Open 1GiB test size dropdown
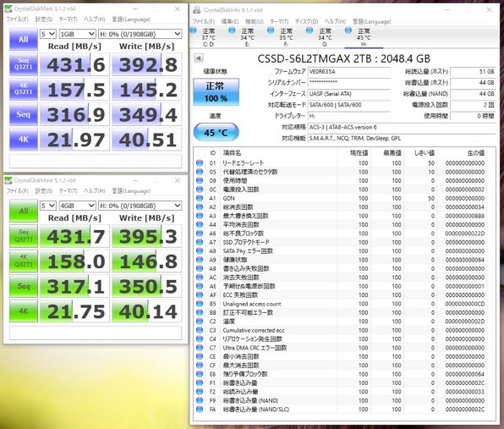Image resolution: width=504 pixels, height=429 pixels. coord(78,34)
